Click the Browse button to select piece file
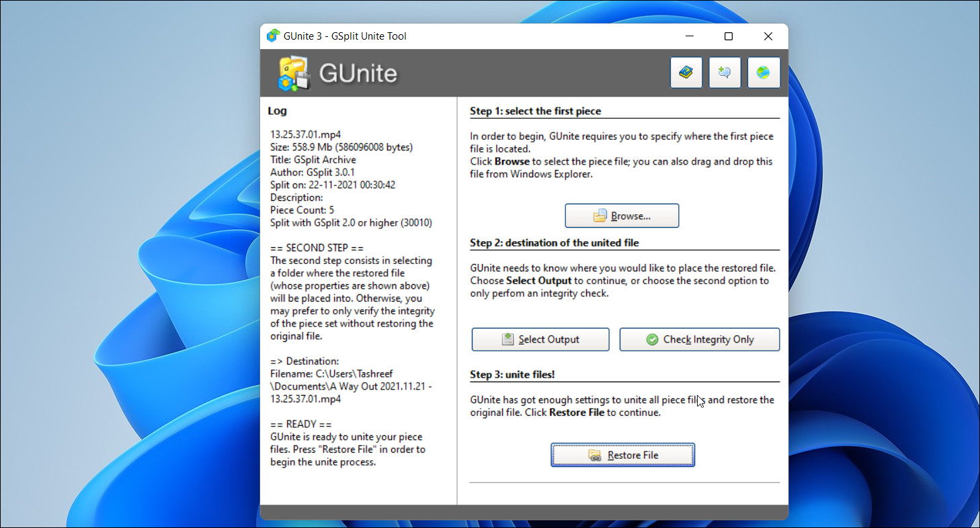This screenshot has width=980, height=528. [622, 216]
